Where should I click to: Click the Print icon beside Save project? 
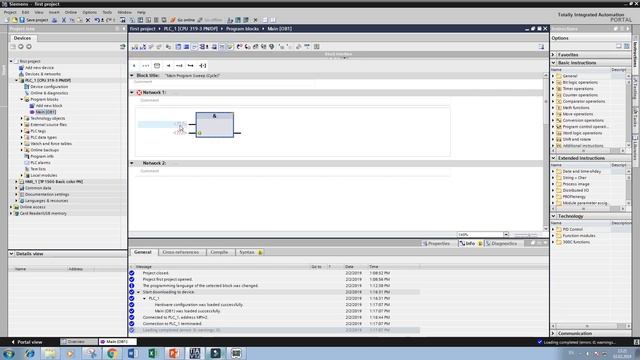(54, 20)
